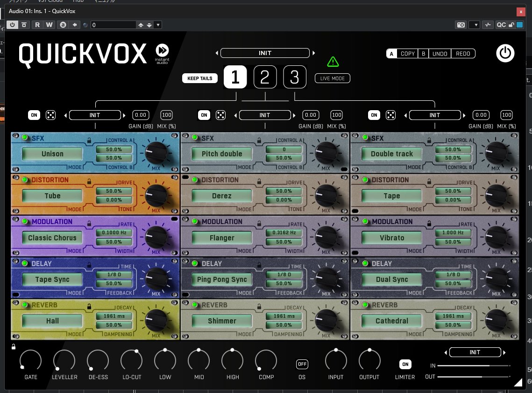Toggle chain 3 ON switch
532x393 pixels.
[374, 115]
